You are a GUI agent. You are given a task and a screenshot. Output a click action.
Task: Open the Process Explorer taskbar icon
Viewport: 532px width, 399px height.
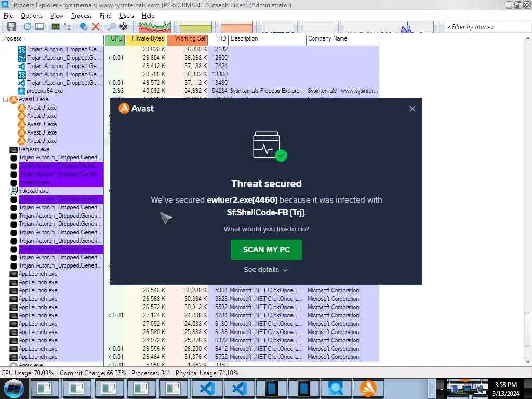coord(335,389)
